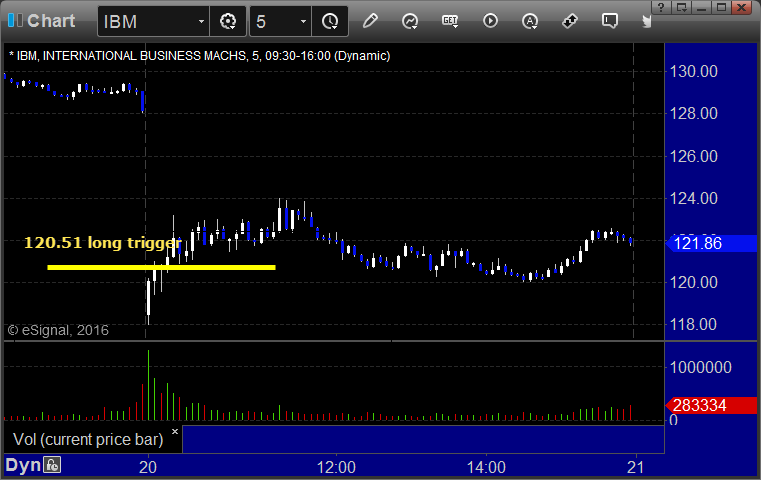Click the trading buy/sell arrows icon
Image resolution: width=761 pixels, height=480 pixels.
tap(570, 21)
